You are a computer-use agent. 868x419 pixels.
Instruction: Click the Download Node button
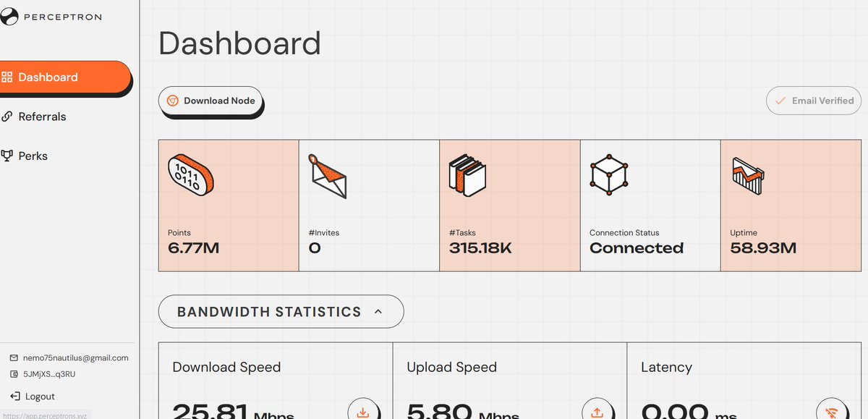point(210,101)
